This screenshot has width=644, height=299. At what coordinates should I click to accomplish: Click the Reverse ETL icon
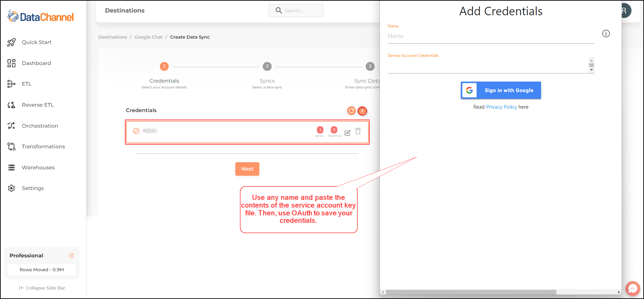12,105
